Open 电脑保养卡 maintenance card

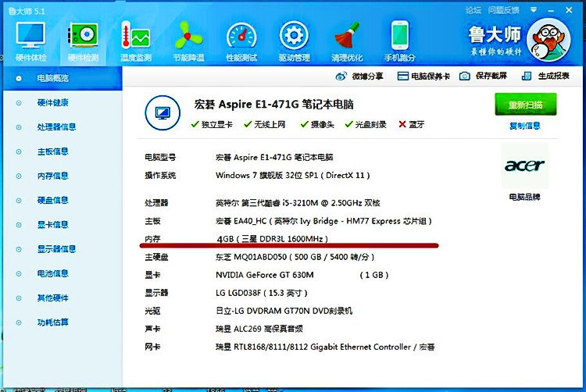coord(424,76)
